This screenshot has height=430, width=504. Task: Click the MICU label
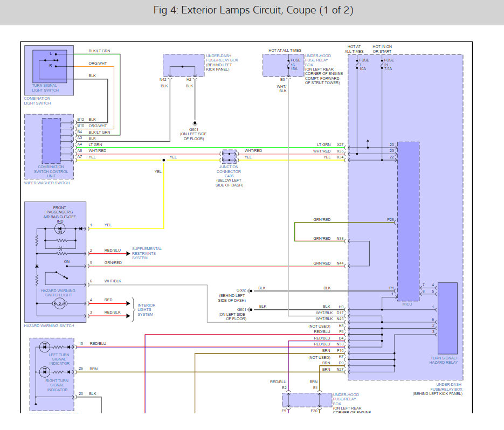(x=407, y=304)
